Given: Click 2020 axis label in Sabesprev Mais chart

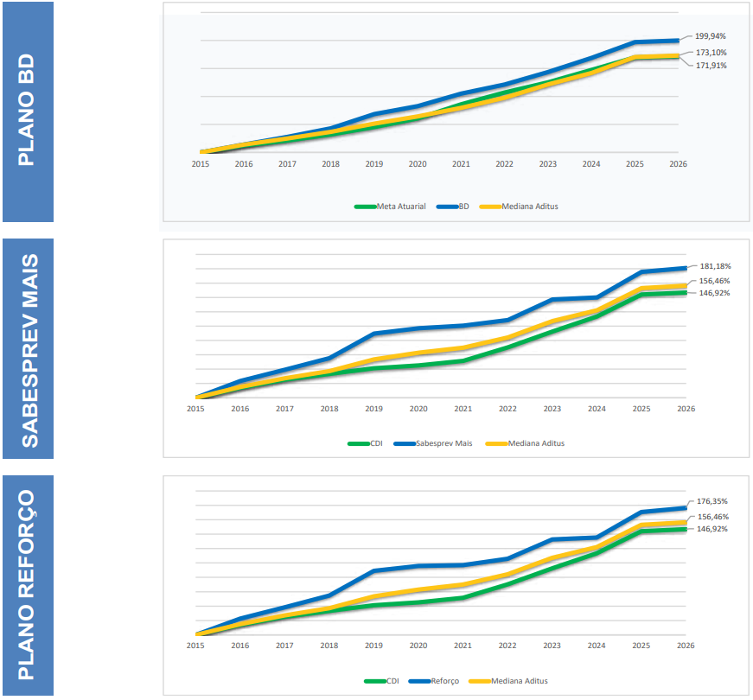Looking at the screenshot, I should 418,409.
